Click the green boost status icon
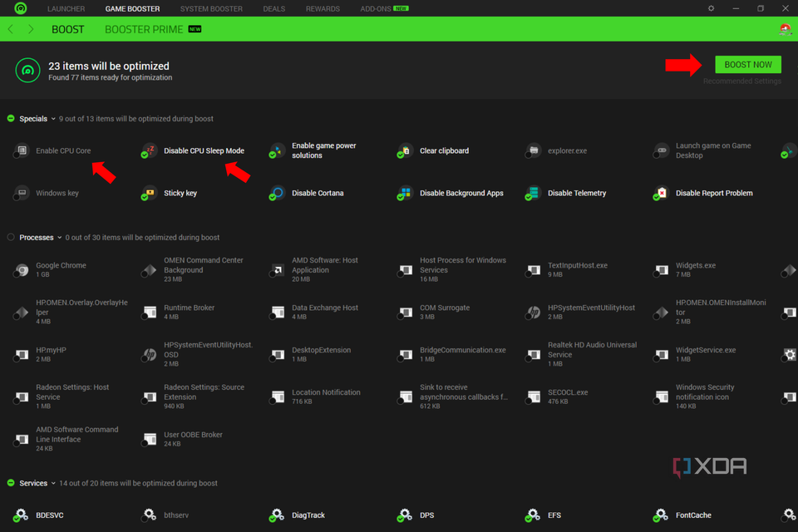 [x=27, y=71]
